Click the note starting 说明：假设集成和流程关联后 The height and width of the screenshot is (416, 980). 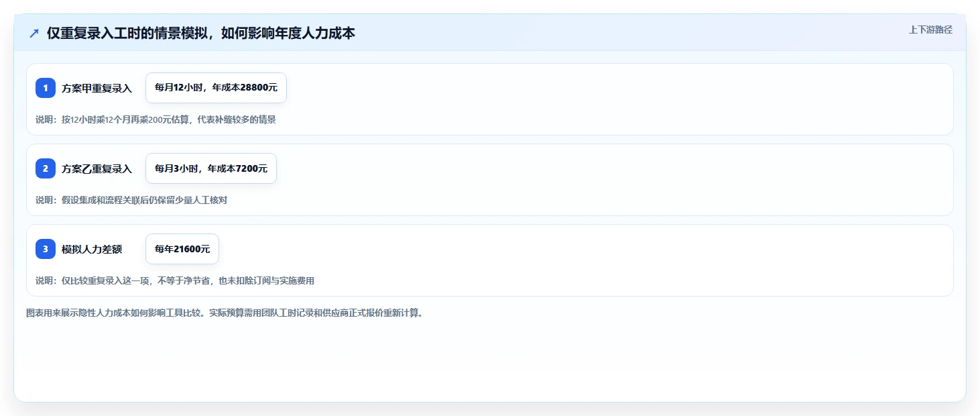[131, 200]
